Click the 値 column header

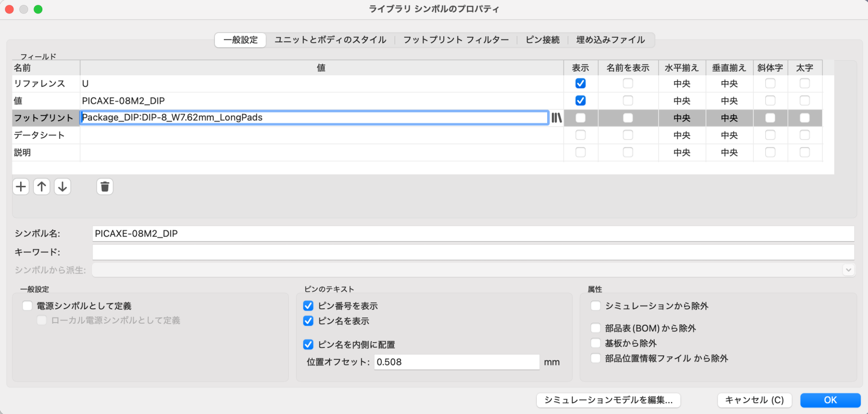pyautogui.click(x=321, y=68)
